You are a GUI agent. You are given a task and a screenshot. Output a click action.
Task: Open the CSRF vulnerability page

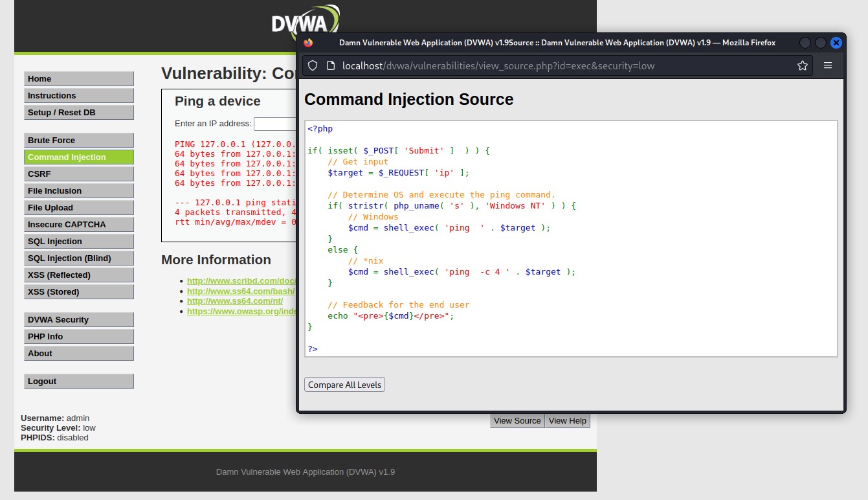tap(79, 174)
